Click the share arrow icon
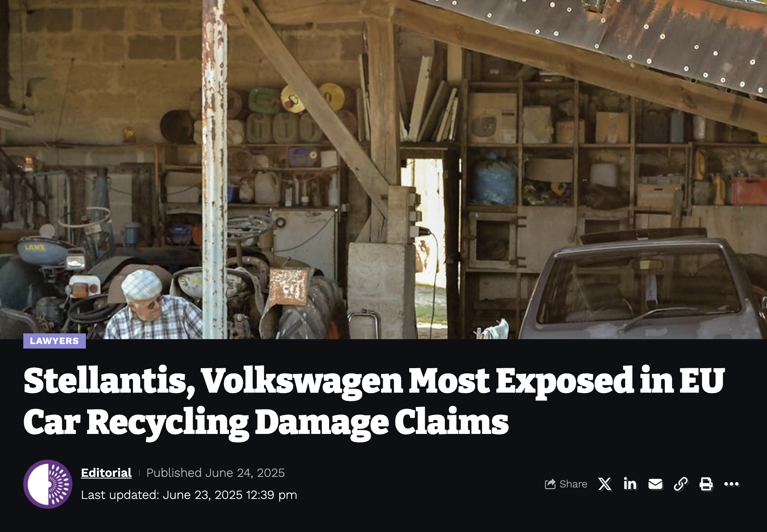Image resolution: width=767 pixels, height=532 pixels. pos(550,484)
